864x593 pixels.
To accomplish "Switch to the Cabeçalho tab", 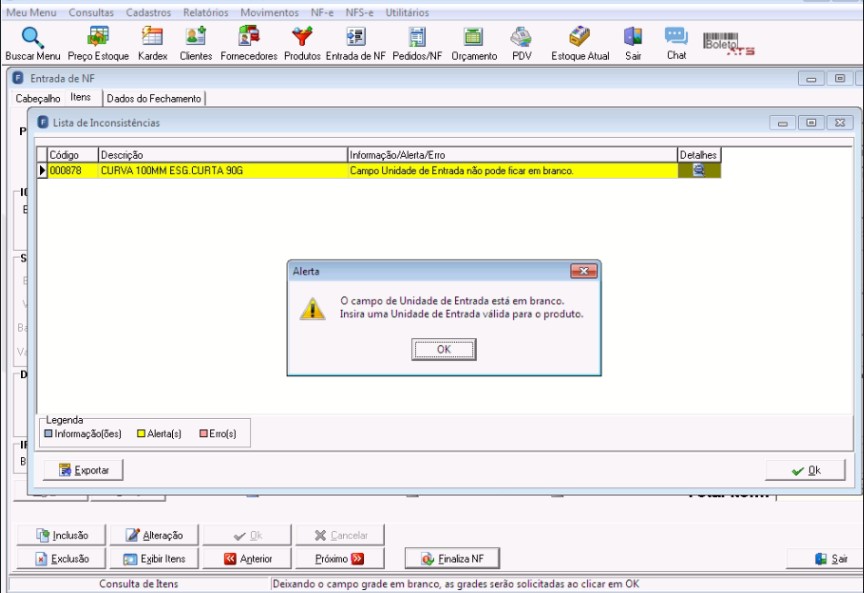I will [37, 99].
